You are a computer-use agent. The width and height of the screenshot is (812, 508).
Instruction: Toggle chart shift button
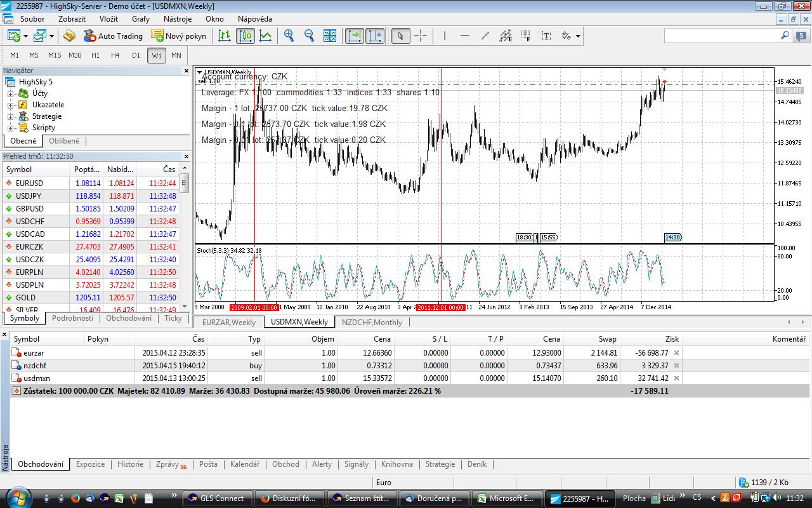click(374, 36)
